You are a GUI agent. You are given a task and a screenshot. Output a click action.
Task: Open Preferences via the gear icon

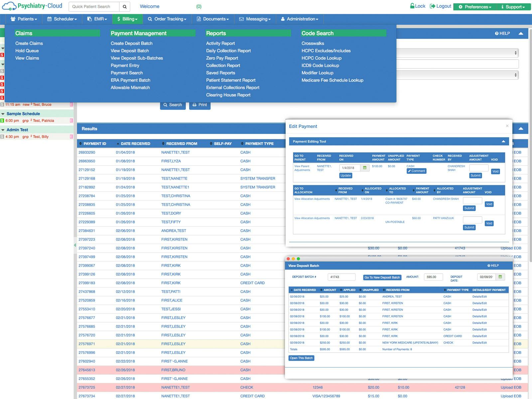(x=461, y=7)
